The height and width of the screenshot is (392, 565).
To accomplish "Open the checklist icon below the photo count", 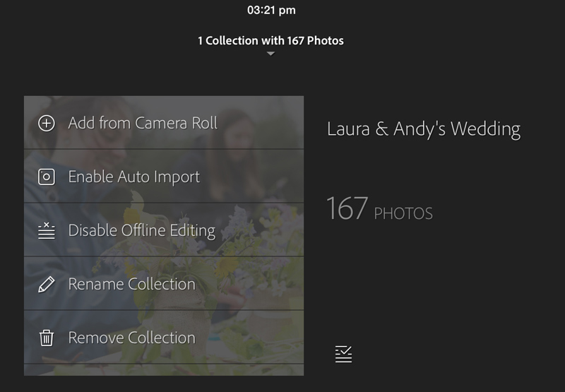I will point(343,354).
